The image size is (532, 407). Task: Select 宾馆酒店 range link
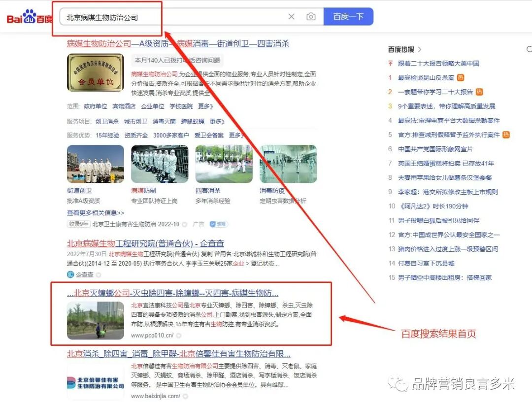pyautogui.click(x=124, y=106)
